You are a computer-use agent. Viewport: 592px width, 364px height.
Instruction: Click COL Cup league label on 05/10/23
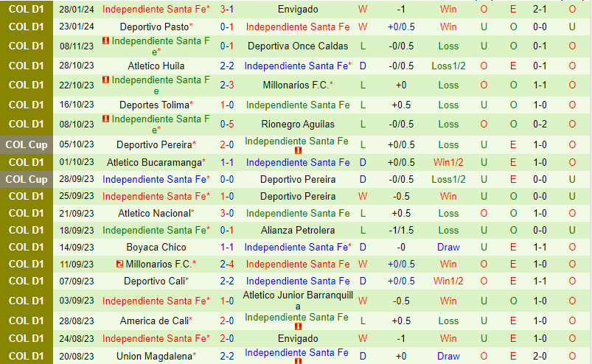point(27,144)
